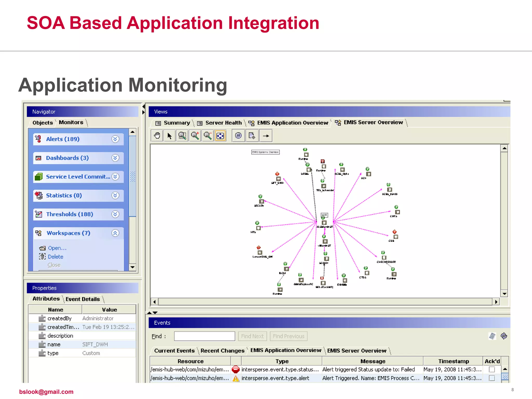Image resolution: width=532 pixels, height=399 pixels.
Task: Click the Statistics section icon
Action: coord(39,195)
